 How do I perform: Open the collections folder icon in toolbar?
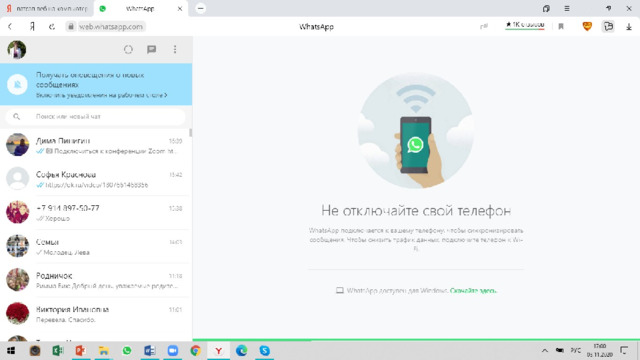click(608, 27)
